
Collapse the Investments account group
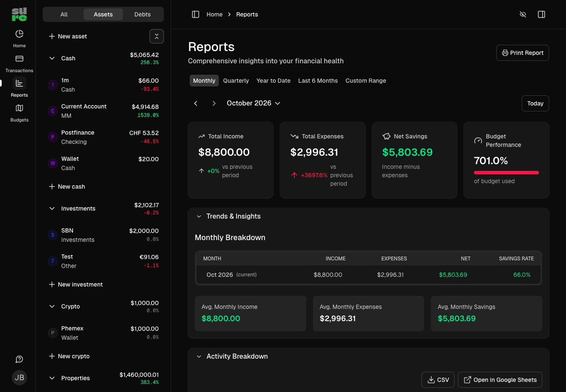pos(52,208)
